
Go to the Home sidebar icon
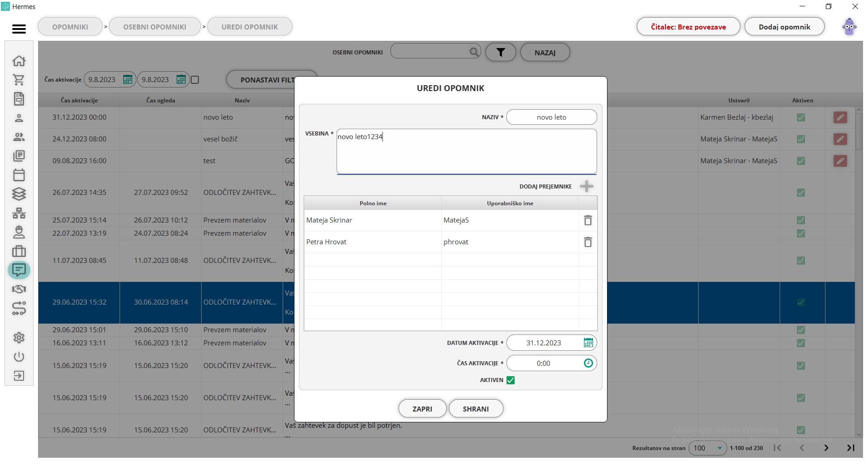click(19, 61)
